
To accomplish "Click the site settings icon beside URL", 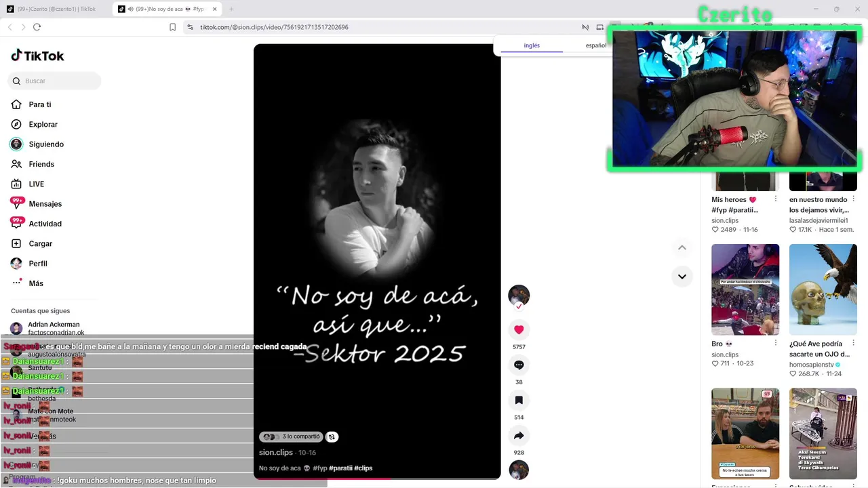I will pos(190,27).
